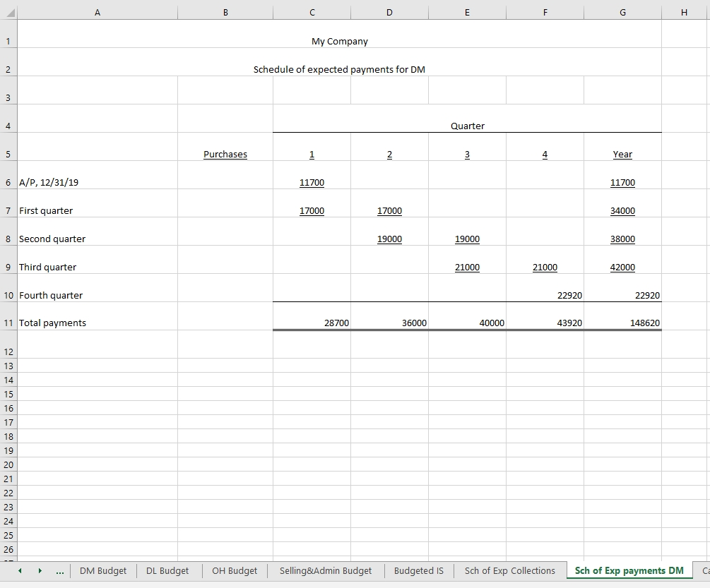Click the previous sheet navigation arrow

click(x=19, y=570)
